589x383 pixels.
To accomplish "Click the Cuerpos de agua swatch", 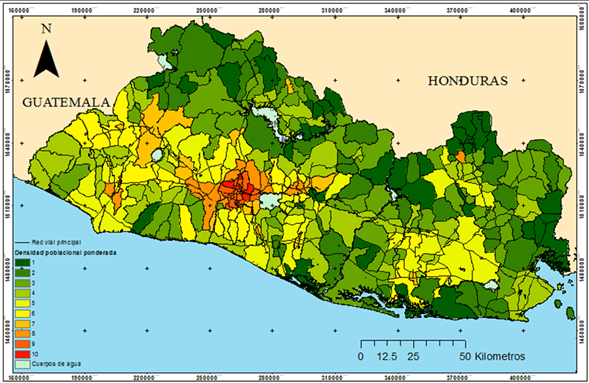I will tap(22, 364).
